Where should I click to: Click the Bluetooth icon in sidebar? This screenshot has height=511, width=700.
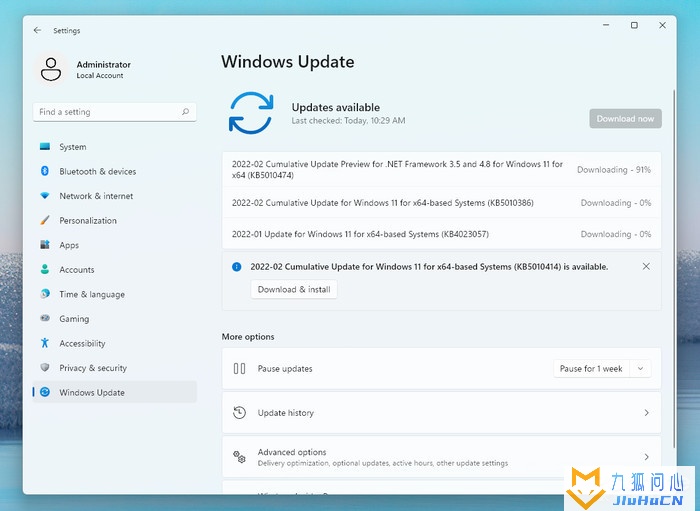(45, 171)
